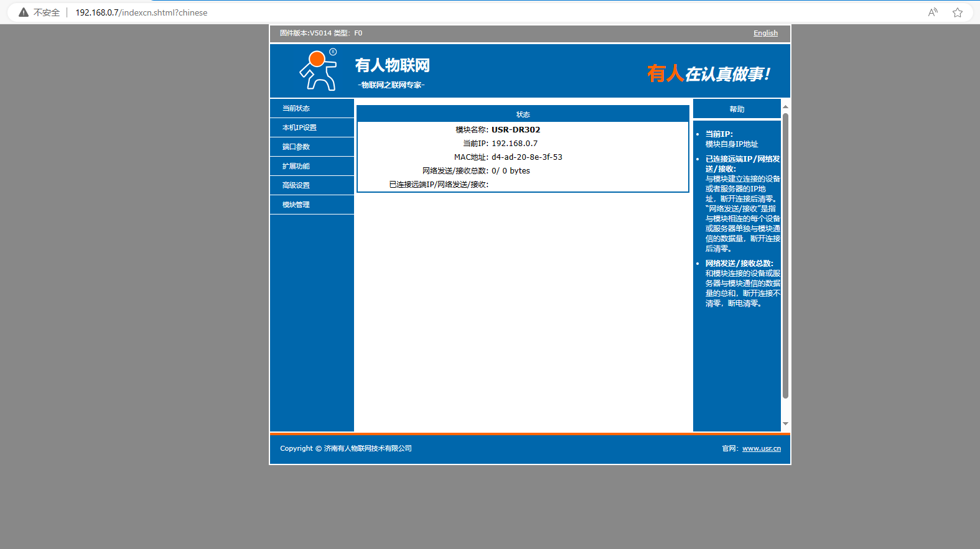
Task: Open the read aloud icon in address bar
Action: pyautogui.click(x=933, y=12)
